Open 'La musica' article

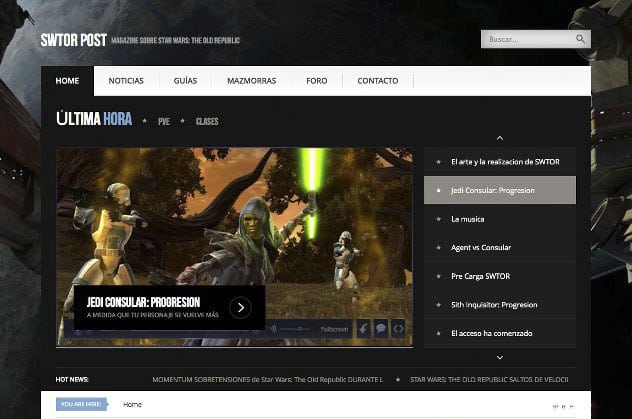tap(500, 219)
